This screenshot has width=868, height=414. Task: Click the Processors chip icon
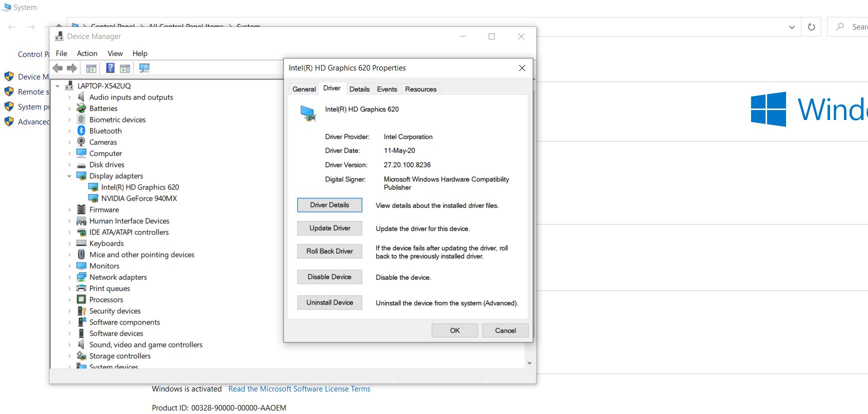click(81, 299)
